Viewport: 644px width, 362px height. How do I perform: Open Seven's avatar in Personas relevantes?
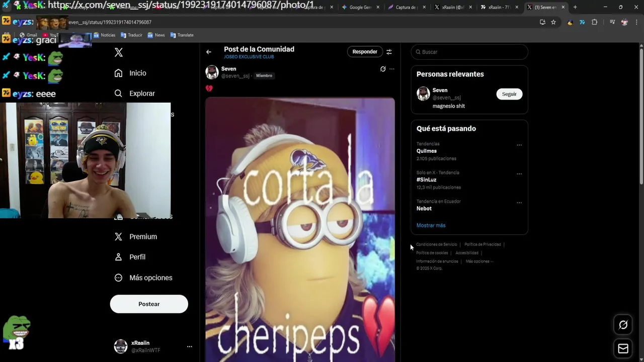tap(424, 94)
